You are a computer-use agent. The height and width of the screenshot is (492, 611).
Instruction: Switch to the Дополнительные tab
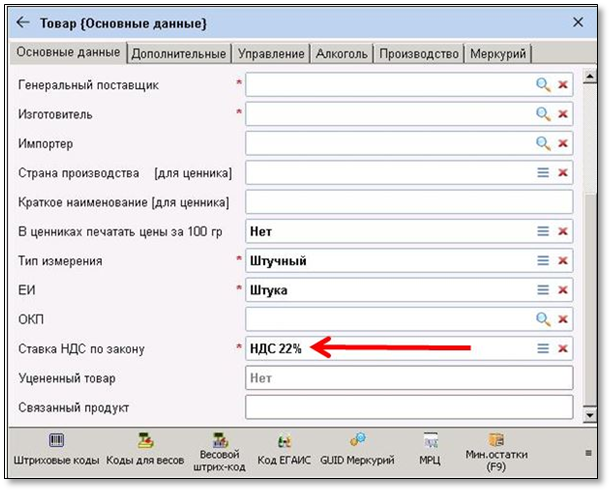[178, 54]
